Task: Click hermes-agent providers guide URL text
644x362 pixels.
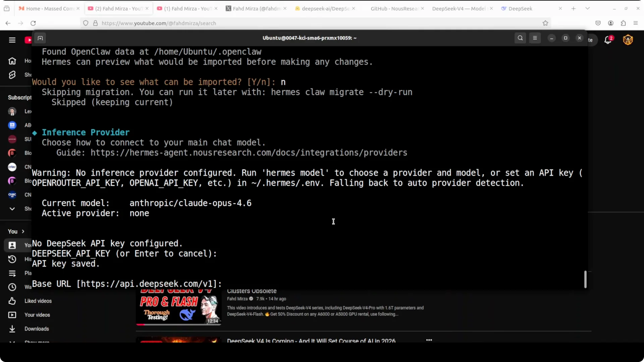Action: pos(249,153)
